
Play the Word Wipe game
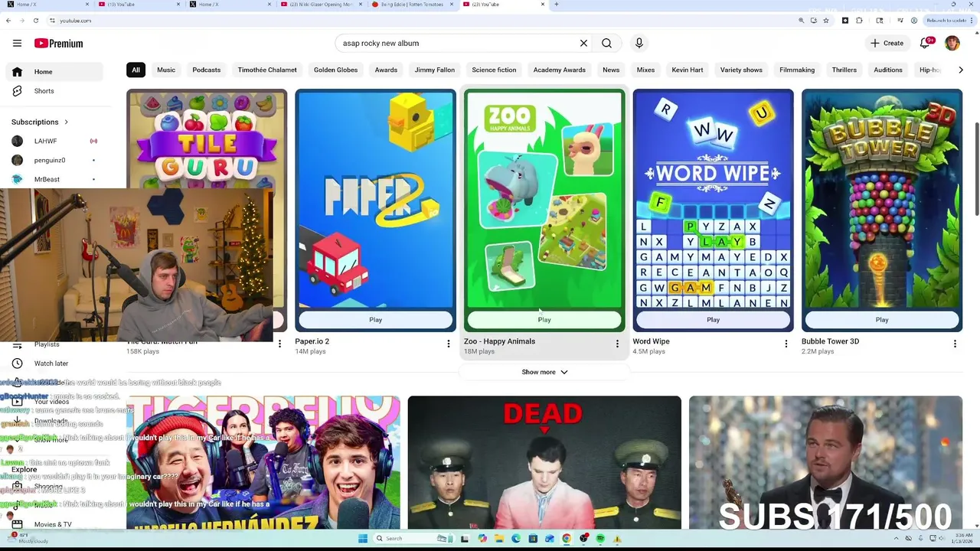713,320
